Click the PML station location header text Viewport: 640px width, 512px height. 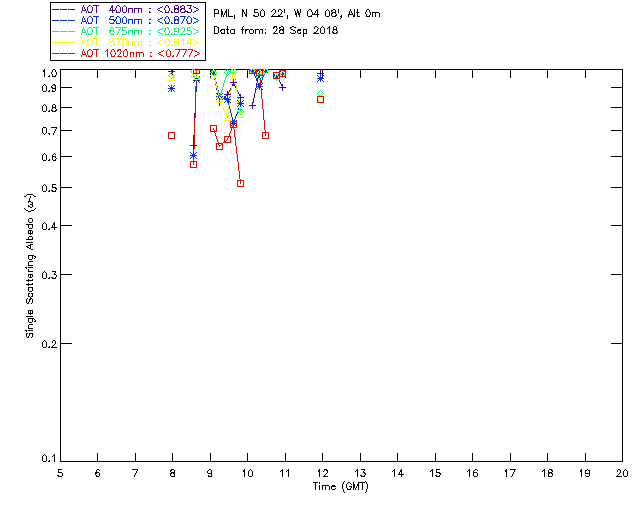(297, 14)
